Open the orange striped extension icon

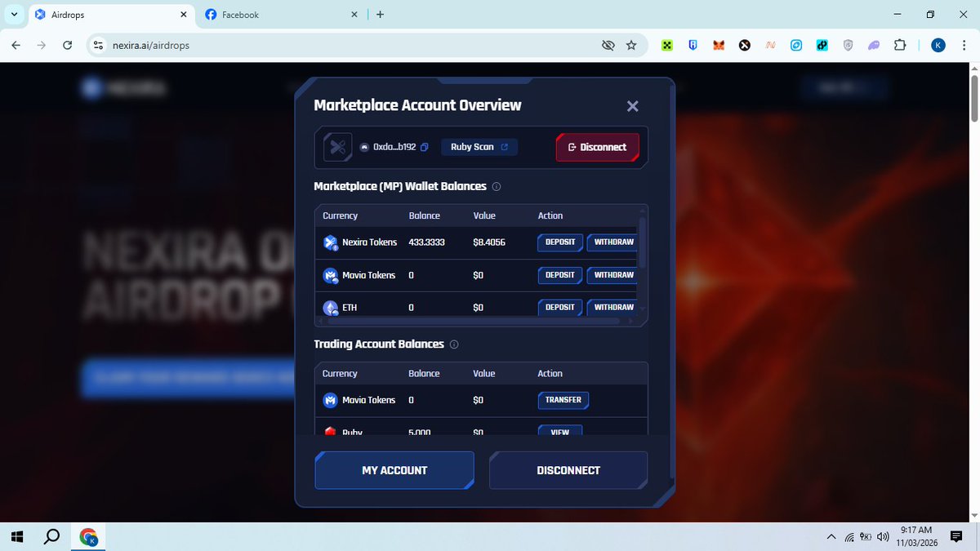770,46
